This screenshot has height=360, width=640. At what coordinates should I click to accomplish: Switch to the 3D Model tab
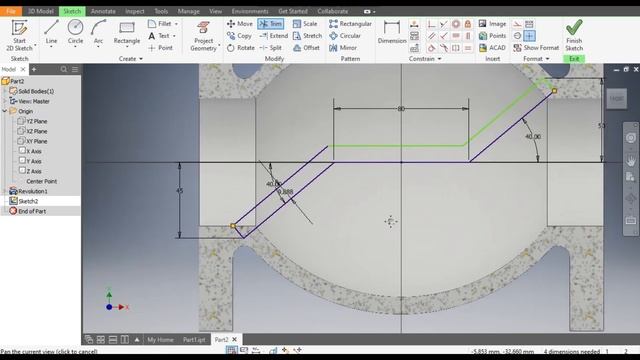click(40, 11)
